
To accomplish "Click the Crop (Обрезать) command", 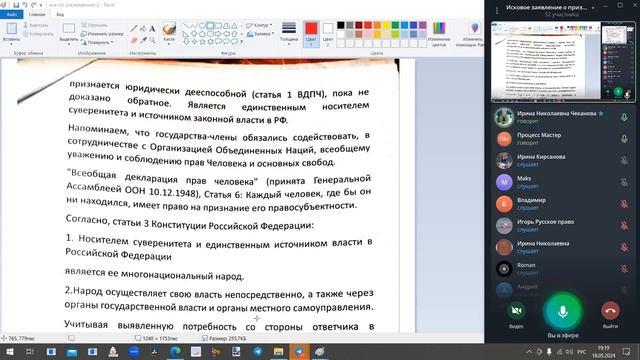I will tap(94, 25).
